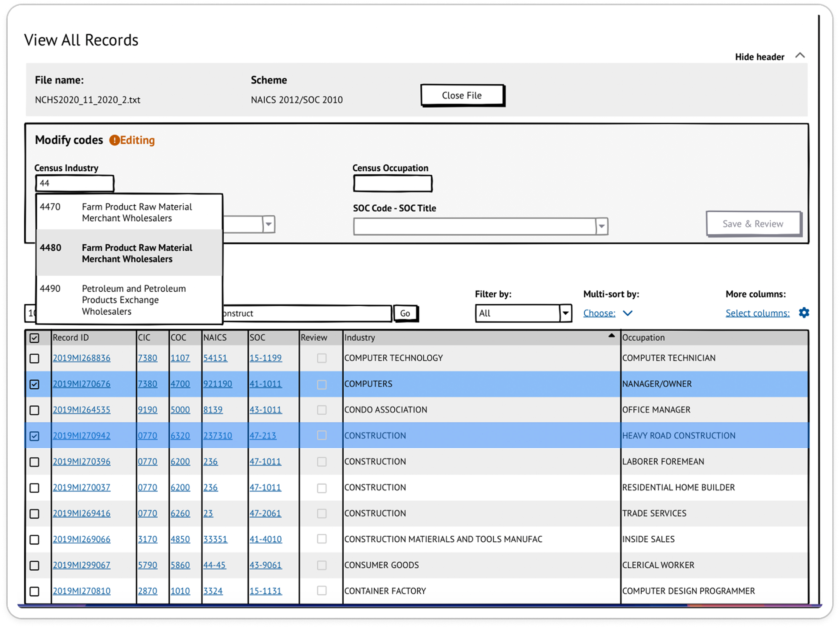Click the Hide header label

(x=759, y=57)
